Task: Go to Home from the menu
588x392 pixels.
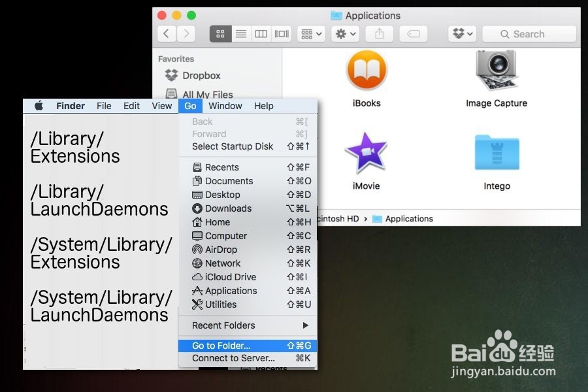Action: [248, 222]
